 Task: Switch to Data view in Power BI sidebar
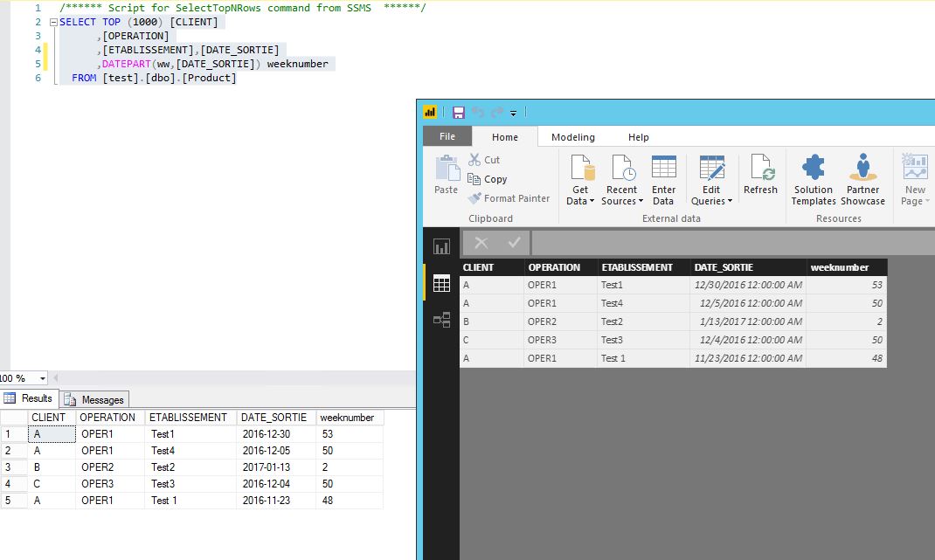click(x=441, y=283)
